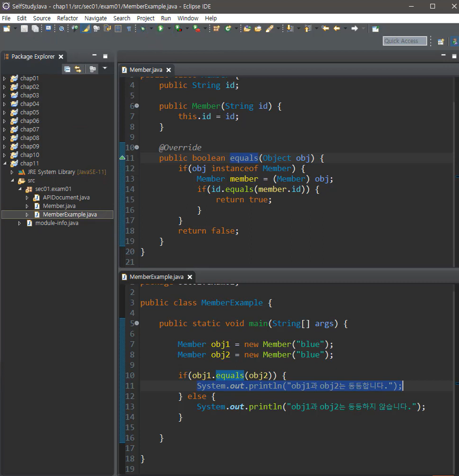Click the overview ruler marker in Member.java editor
This screenshot has width=459, height=476.
pos(457,176)
